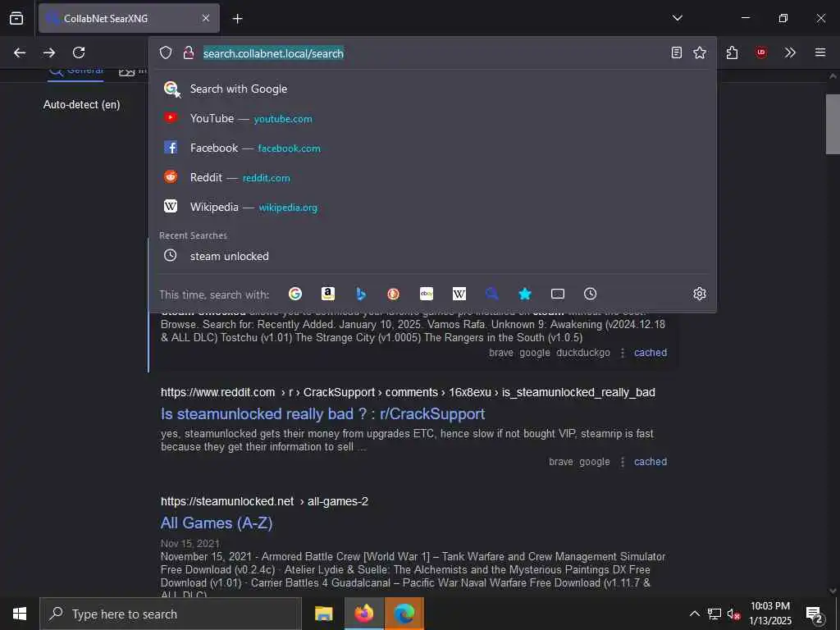Search open tabs using the tab icon
The image size is (840, 630).
pyautogui.click(x=558, y=294)
